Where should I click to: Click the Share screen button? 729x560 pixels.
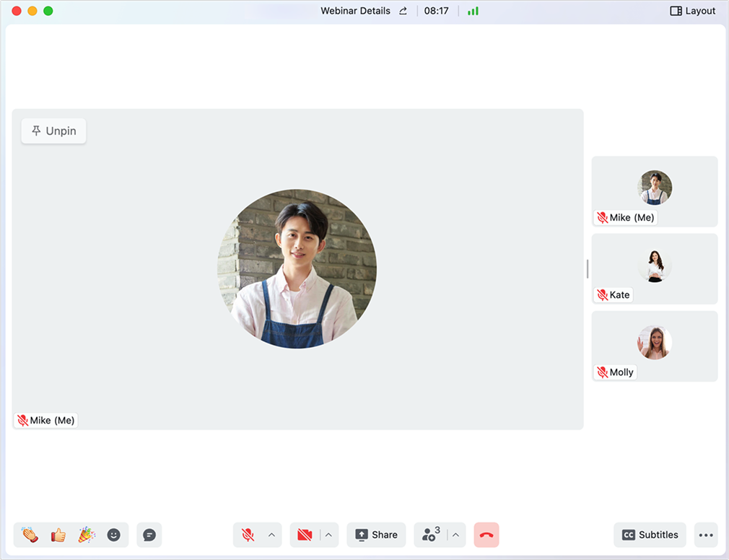(376, 535)
